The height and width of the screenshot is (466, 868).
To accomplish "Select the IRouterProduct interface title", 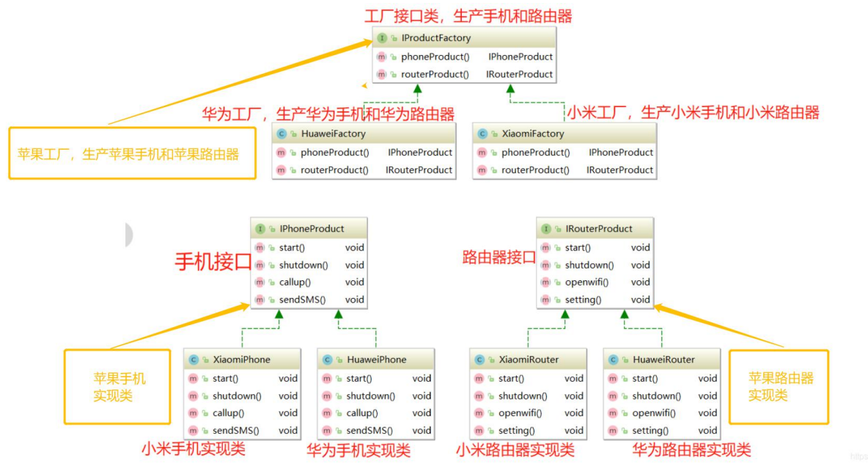I will click(599, 229).
